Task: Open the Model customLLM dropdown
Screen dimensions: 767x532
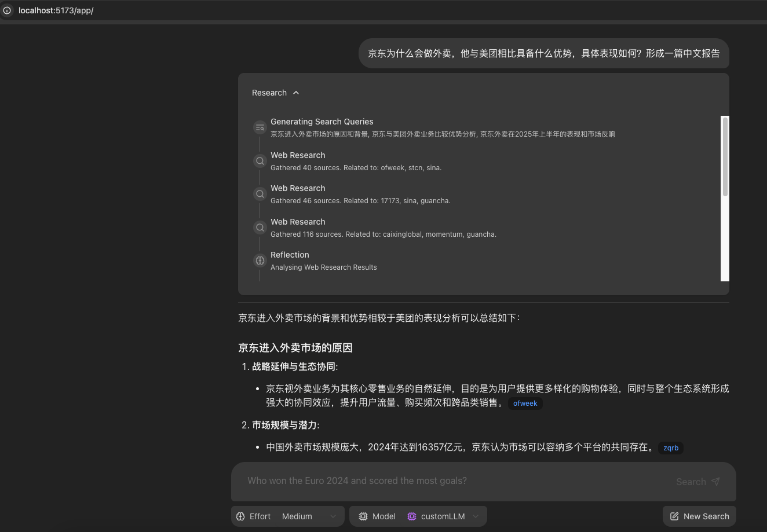Action: 443,516
